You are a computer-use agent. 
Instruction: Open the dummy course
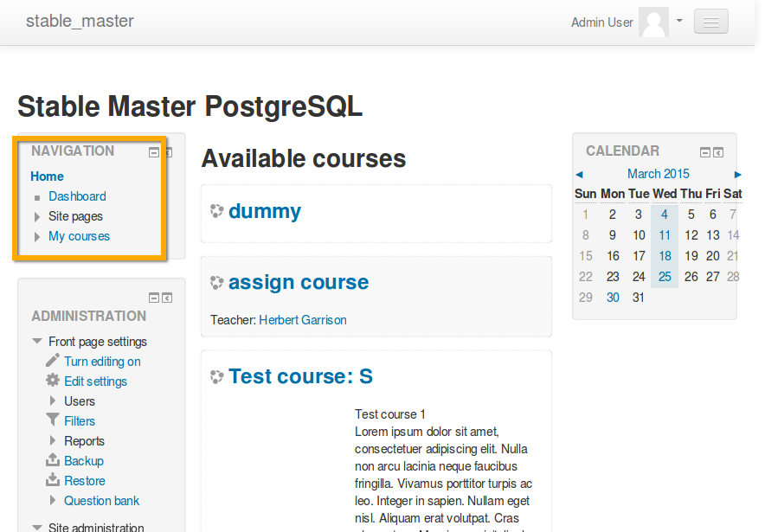pos(265,211)
